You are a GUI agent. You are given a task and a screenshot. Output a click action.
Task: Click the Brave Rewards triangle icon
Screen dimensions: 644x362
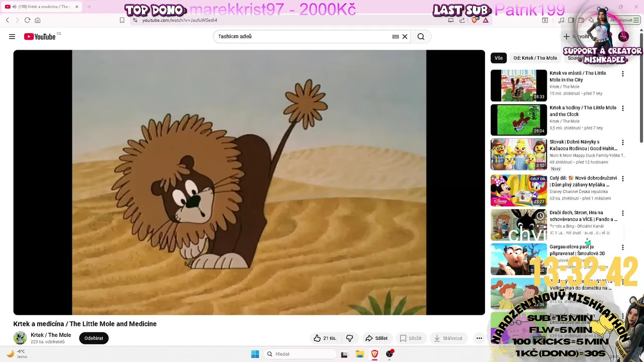[486, 20]
